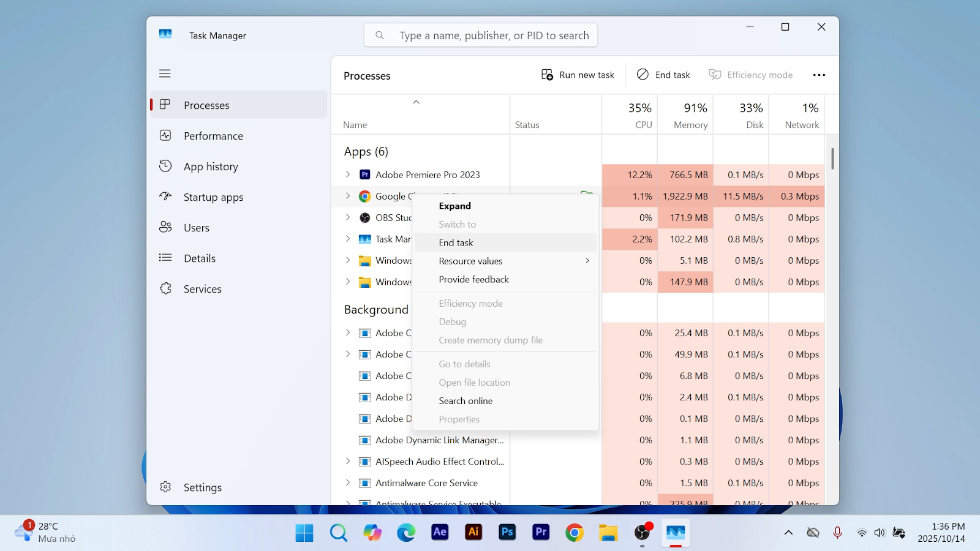Image resolution: width=980 pixels, height=551 pixels.
Task: Click the 766.5 MB memory cell
Action: (x=685, y=175)
